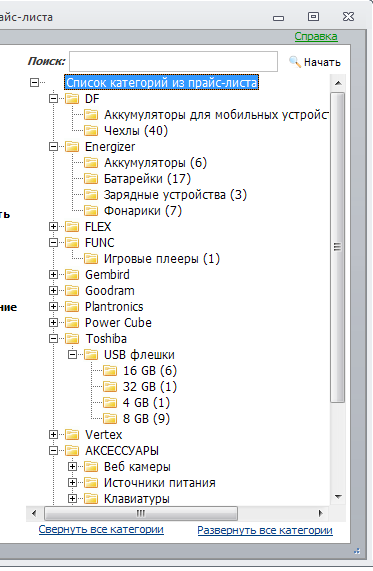This screenshot has width=373, height=571.
Task: Click the 8 GB (9) folder icon
Action: [110, 419]
